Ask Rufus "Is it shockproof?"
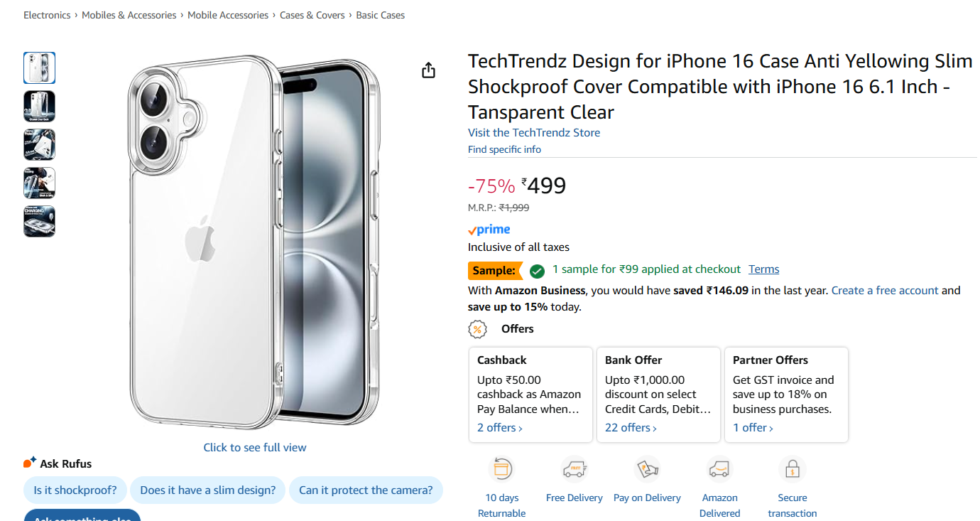This screenshot has height=521, width=980. point(75,490)
